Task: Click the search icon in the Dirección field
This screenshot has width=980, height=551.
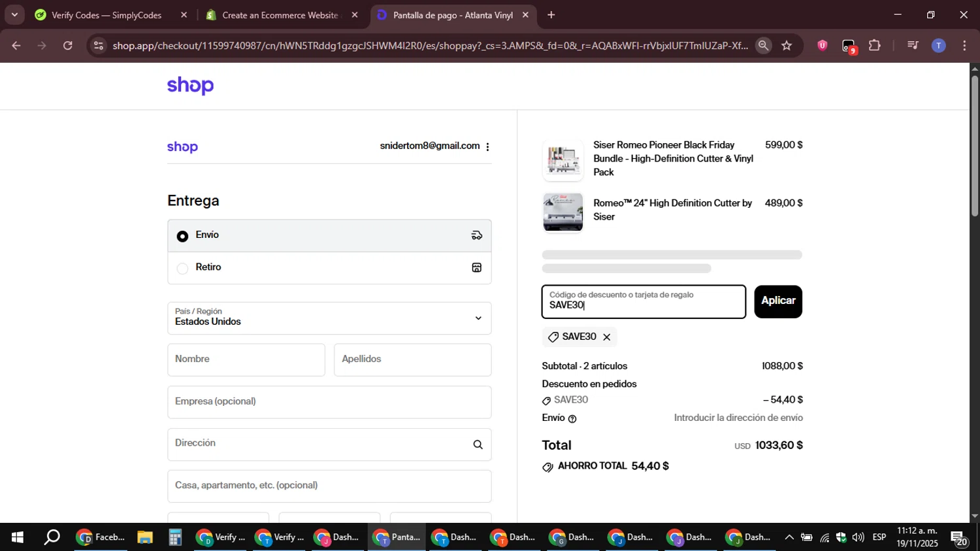Action: (478, 444)
